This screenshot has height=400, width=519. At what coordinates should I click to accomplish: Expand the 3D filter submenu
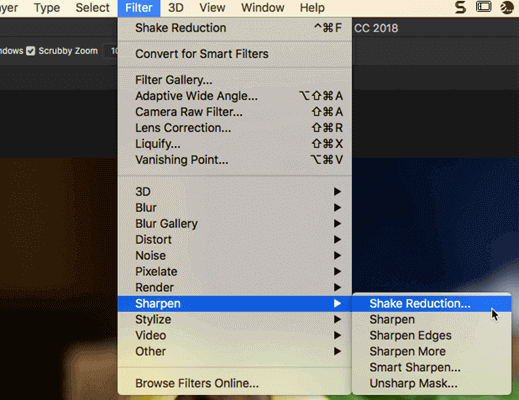(x=235, y=192)
